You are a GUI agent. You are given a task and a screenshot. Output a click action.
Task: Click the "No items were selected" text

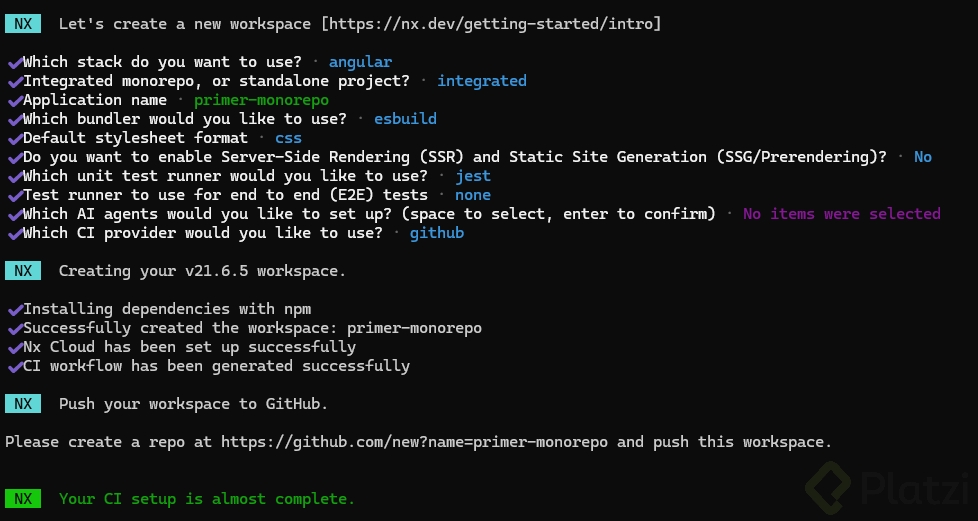click(x=841, y=214)
